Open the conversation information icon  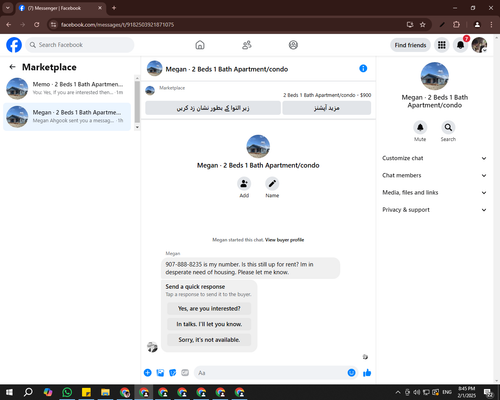(x=363, y=68)
